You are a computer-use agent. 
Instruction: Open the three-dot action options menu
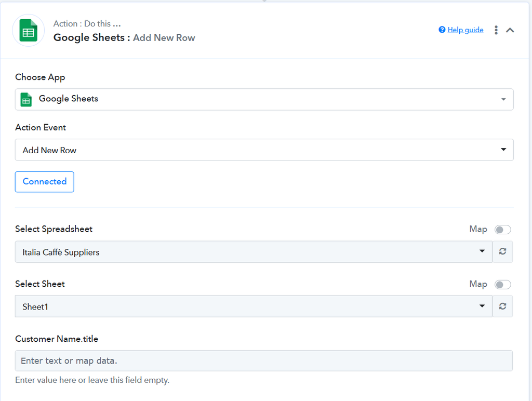496,30
